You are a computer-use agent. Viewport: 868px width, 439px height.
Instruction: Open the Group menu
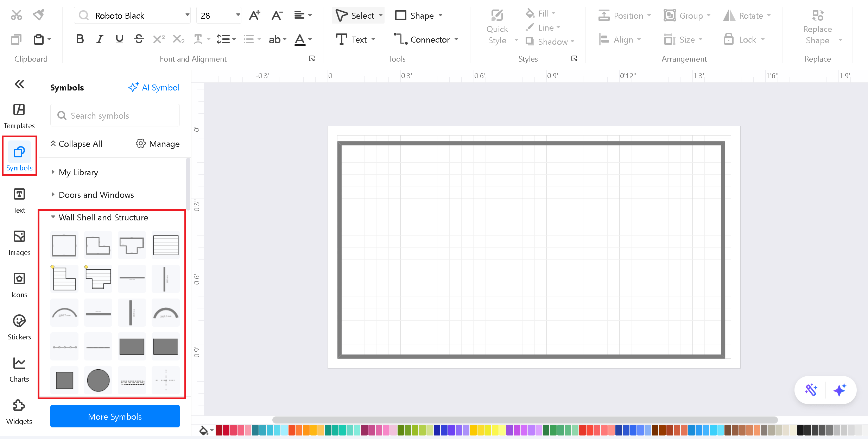pos(687,15)
